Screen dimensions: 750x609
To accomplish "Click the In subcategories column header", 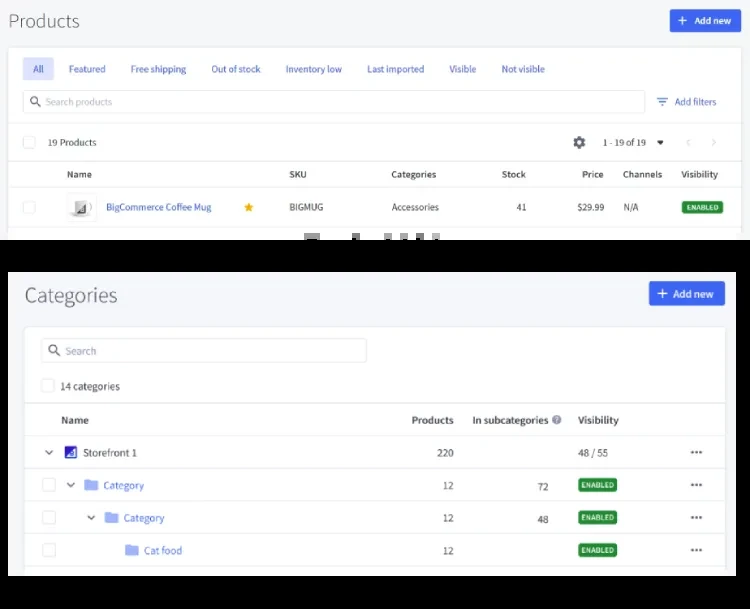I will (510, 420).
